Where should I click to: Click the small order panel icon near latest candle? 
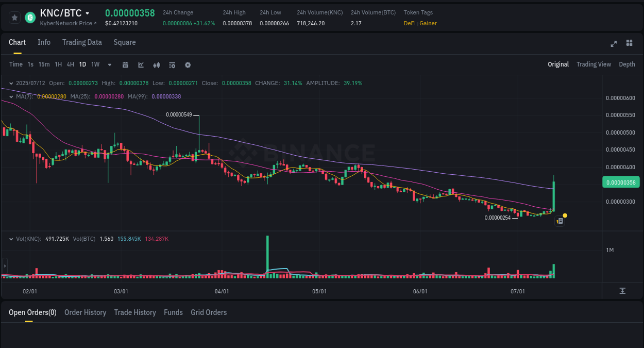pos(560,221)
